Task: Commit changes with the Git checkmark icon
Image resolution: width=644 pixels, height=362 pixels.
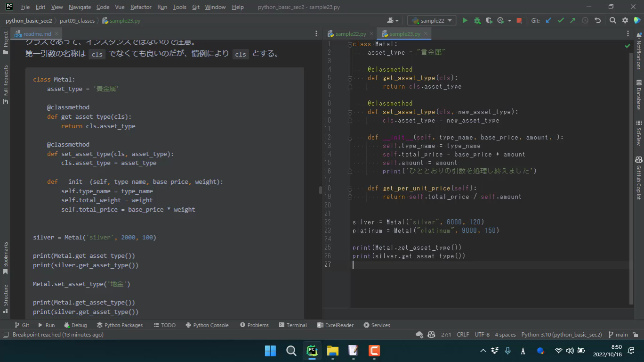Action: 561,20
